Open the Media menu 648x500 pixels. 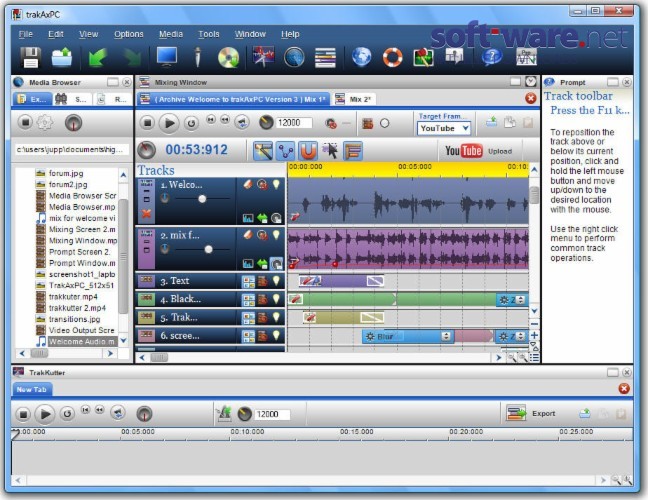[171, 34]
